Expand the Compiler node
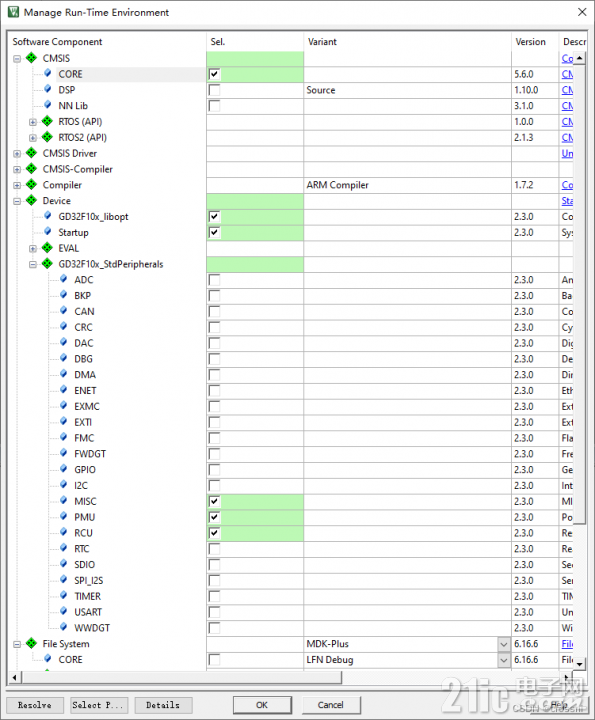595x720 pixels. 17,186
